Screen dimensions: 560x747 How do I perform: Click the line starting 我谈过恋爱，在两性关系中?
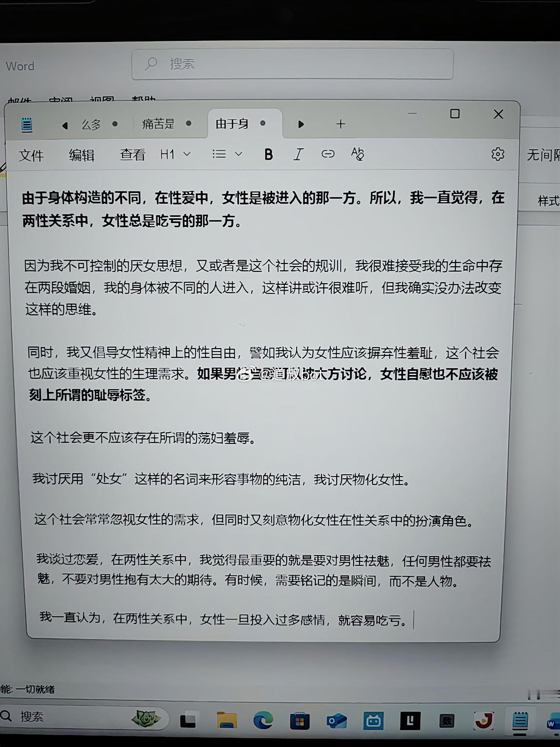[x=264, y=561]
